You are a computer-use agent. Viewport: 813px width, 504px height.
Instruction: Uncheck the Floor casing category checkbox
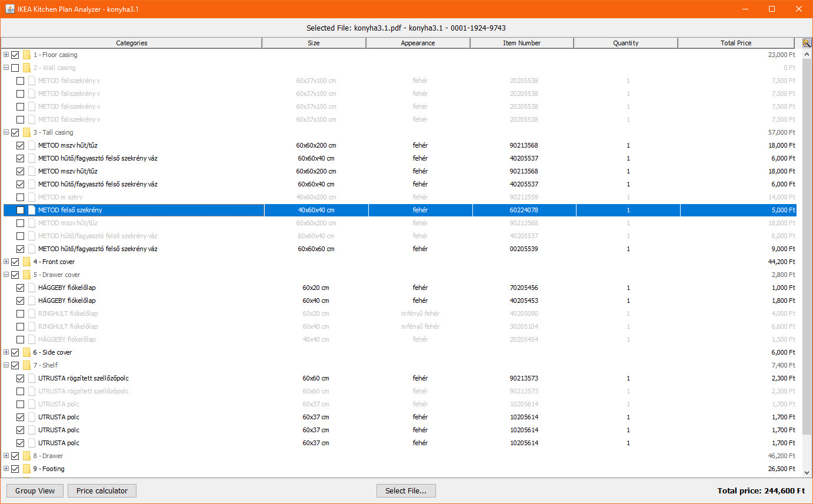click(15, 55)
